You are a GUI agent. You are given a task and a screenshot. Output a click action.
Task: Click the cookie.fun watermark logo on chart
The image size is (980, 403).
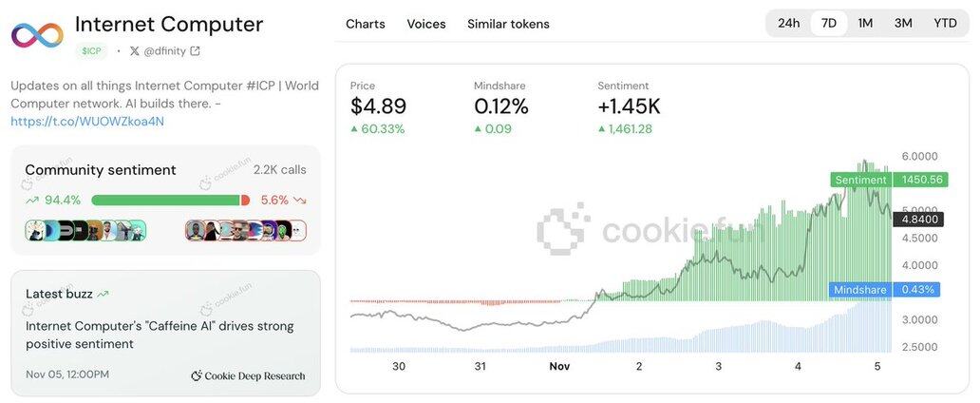[563, 229]
